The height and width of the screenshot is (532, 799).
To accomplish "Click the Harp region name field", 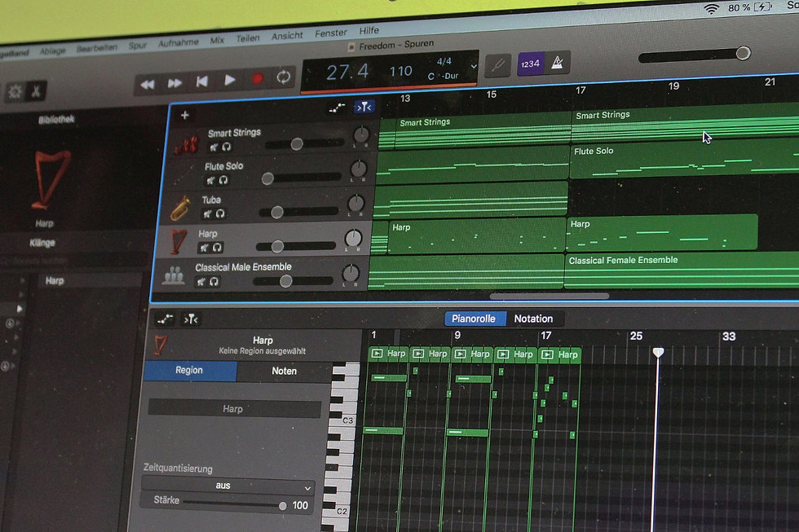I will (234, 409).
